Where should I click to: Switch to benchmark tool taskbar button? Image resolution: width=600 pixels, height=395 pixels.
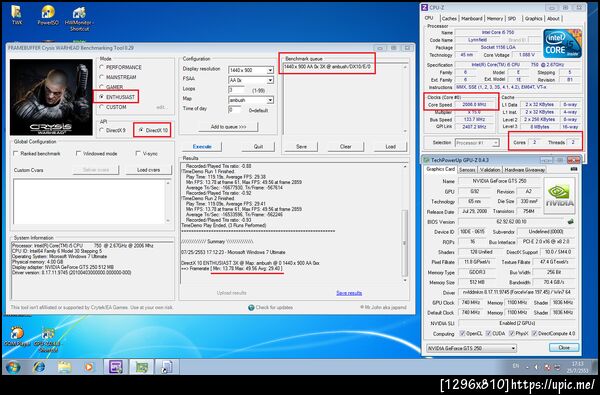tap(167, 367)
